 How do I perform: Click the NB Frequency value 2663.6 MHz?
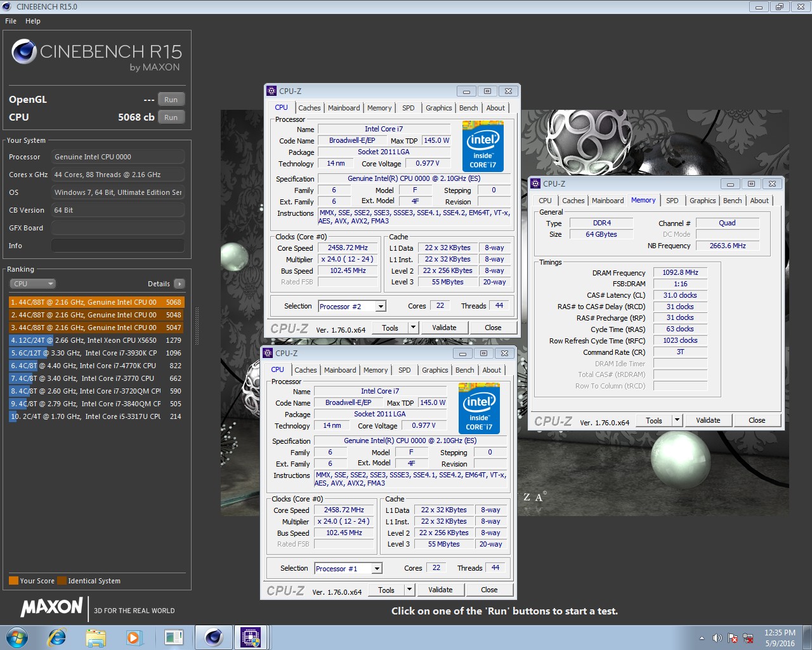[x=727, y=246]
